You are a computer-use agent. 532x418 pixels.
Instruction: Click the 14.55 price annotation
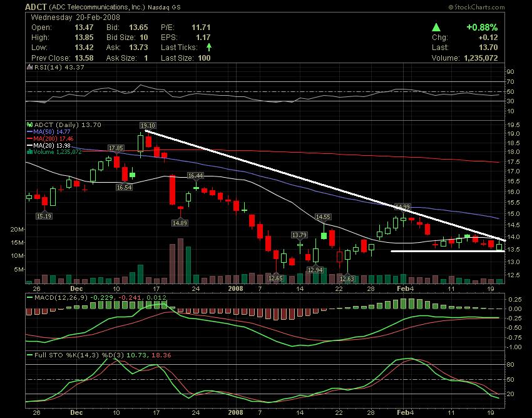[323, 217]
